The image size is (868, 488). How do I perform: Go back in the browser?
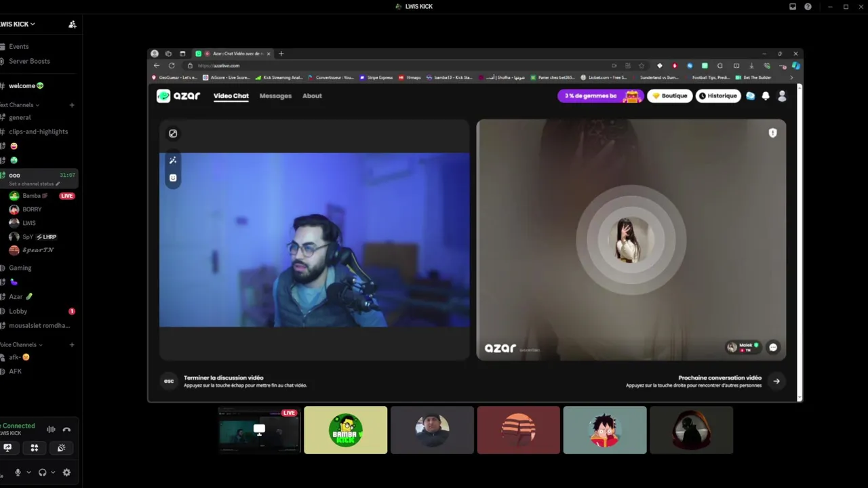coord(157,66)
